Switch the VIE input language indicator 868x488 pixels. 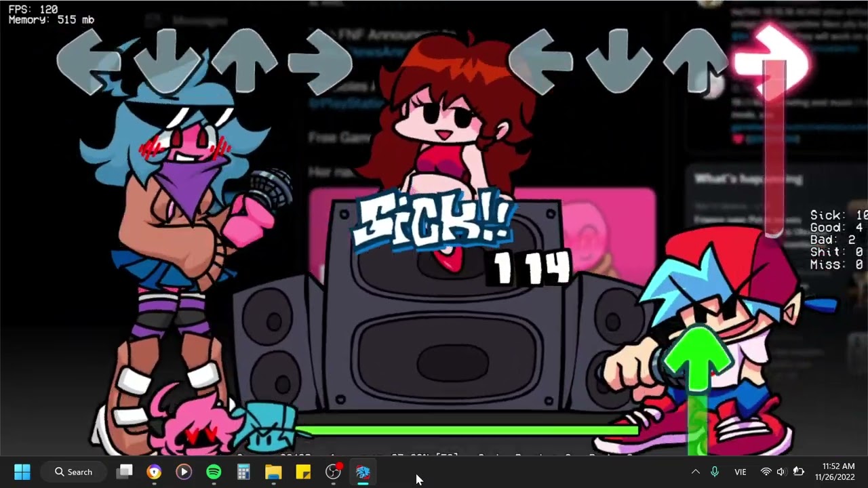[x=740, y=472]
